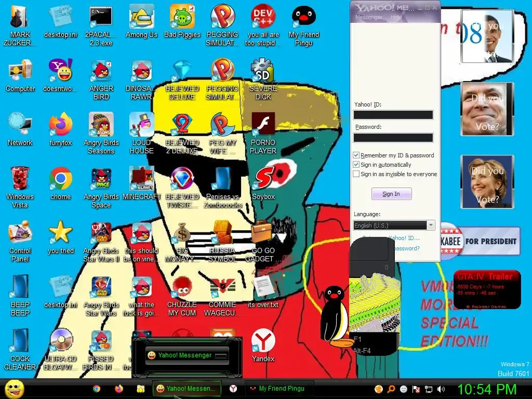Expand the Language dropdown in Yahoo Messenger
Viewport: 532px width, 399px height.
tap(431, 225)
